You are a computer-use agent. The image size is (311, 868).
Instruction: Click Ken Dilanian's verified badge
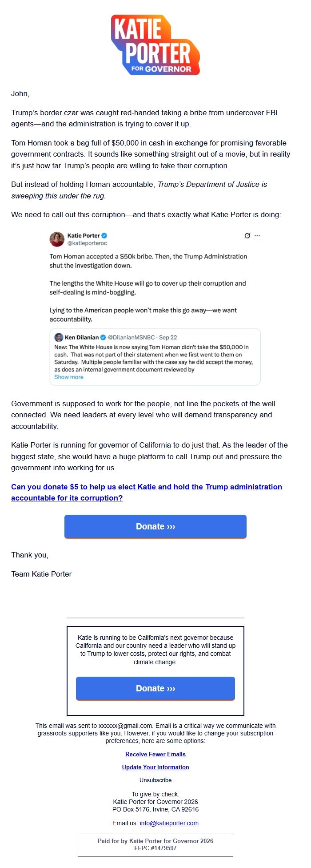(x=103, y=337)
